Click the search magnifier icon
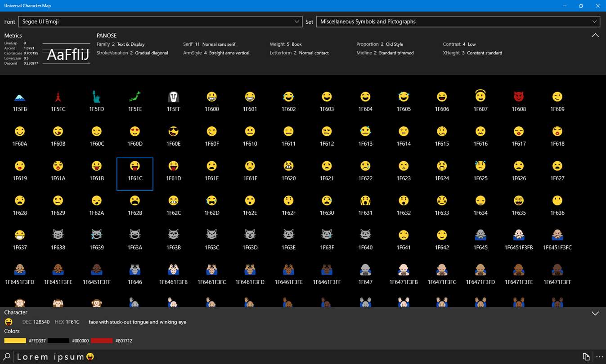This screenshot has width=606, height=364. 7,357
